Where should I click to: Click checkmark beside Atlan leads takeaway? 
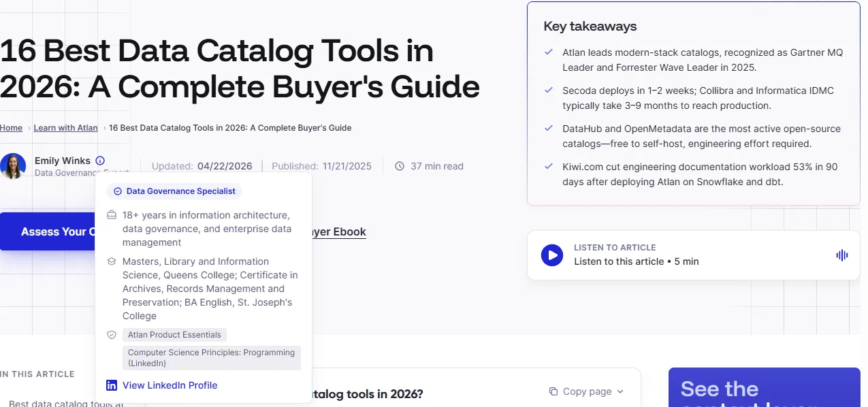pos(549,52)
